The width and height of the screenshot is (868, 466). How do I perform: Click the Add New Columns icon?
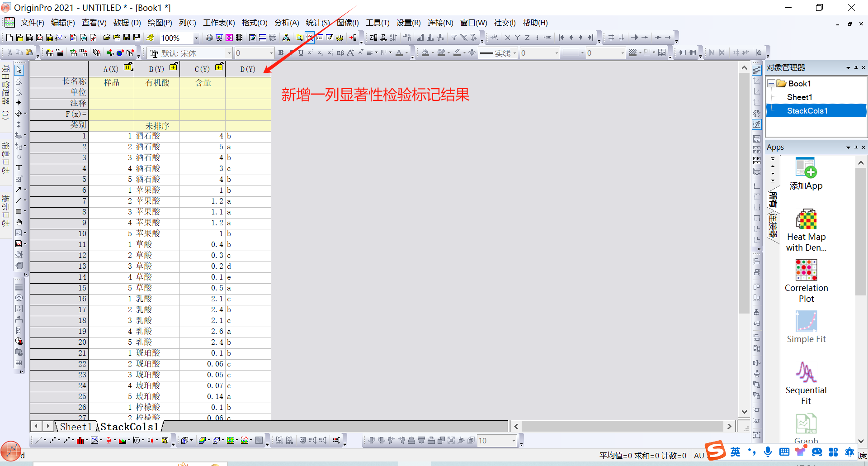click(x=353, y=38)
